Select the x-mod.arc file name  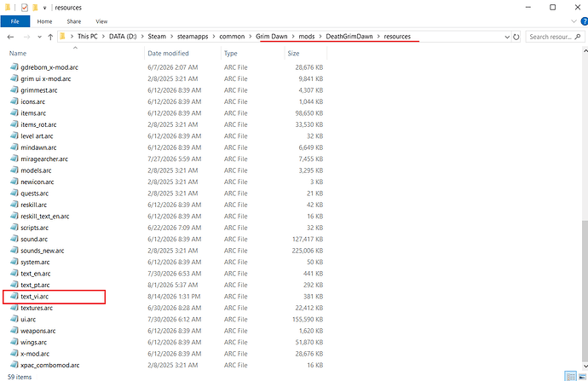(35, 354)
